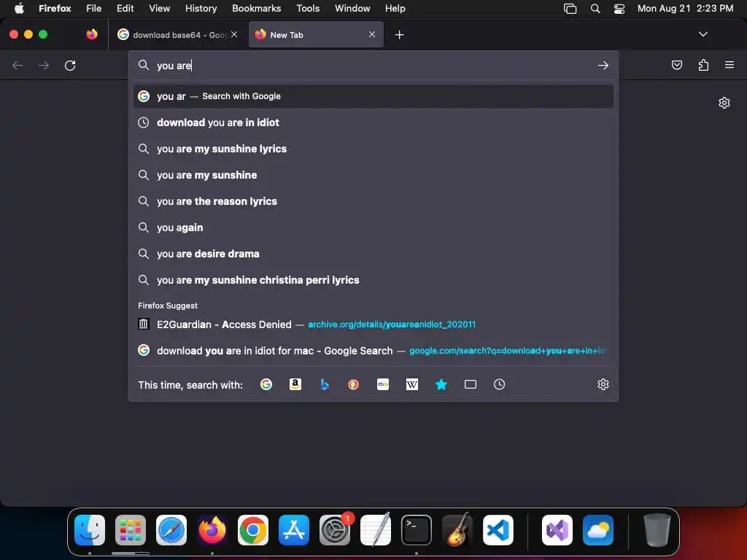
Task: Choose 'you are my sunshine' suggestion
Action: point(373,175)
